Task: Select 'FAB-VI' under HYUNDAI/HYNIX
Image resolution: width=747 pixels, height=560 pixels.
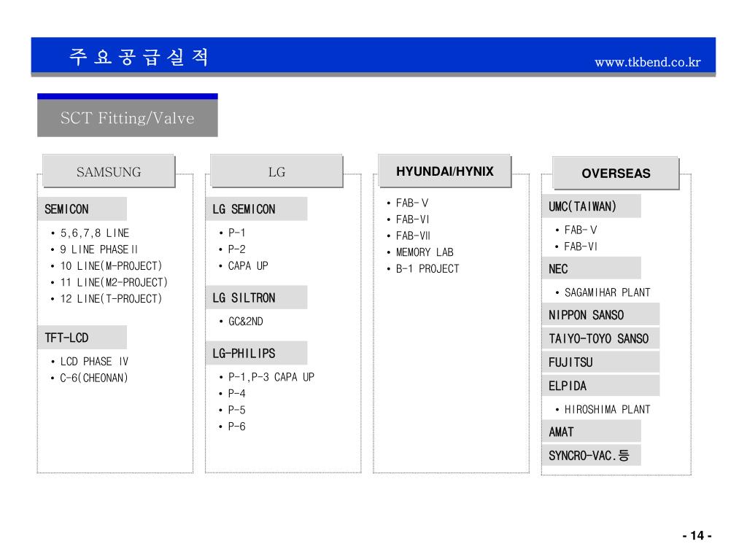Action: tap(413, 219)
